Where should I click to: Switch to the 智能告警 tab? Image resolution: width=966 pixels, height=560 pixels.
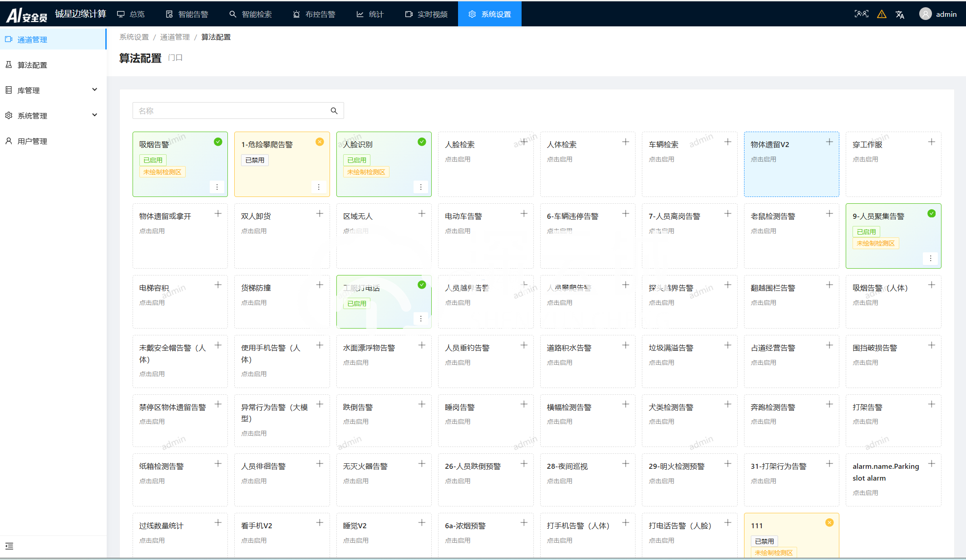tap(187, 14)
